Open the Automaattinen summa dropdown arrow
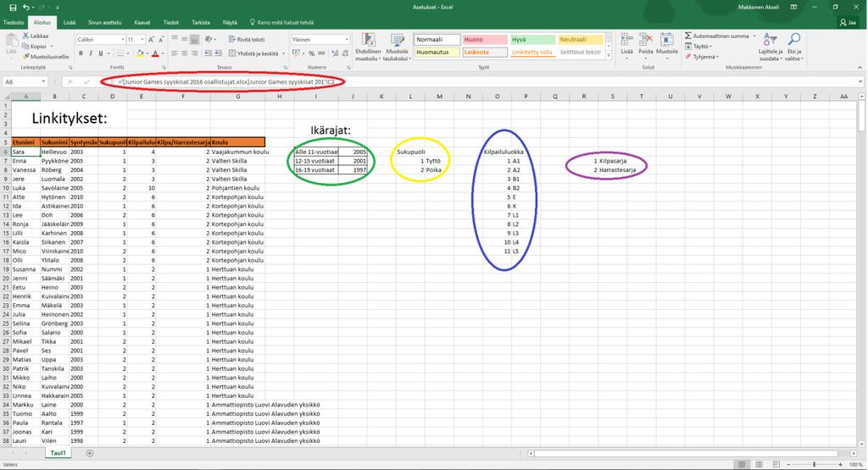868x470 pixels. [754, 36]
